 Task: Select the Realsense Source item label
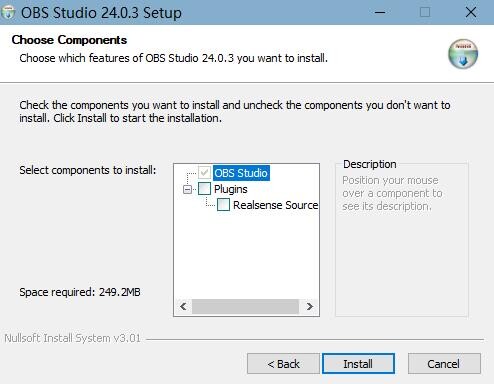(x=275, y=205)
